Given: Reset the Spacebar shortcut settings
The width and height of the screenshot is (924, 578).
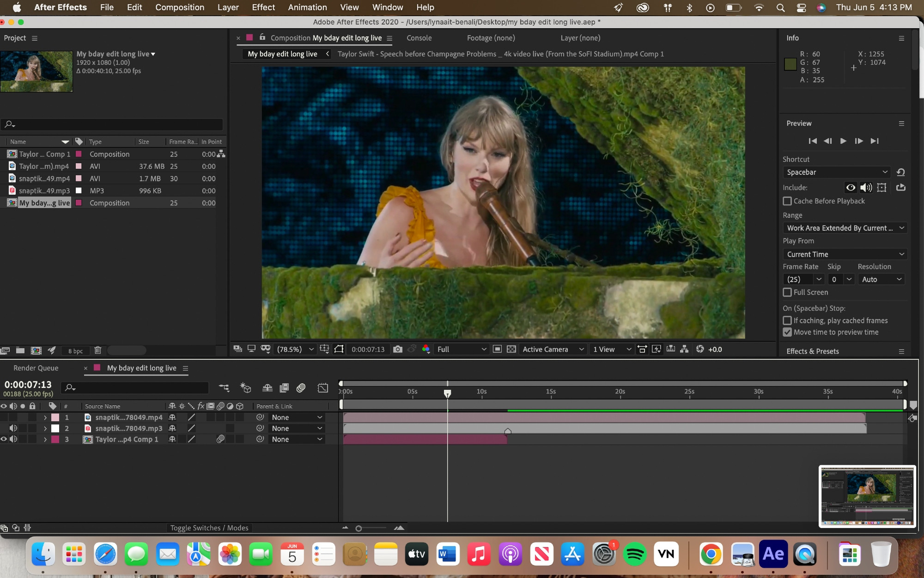Looking at the screenshot, I should [x=900, y=172].
